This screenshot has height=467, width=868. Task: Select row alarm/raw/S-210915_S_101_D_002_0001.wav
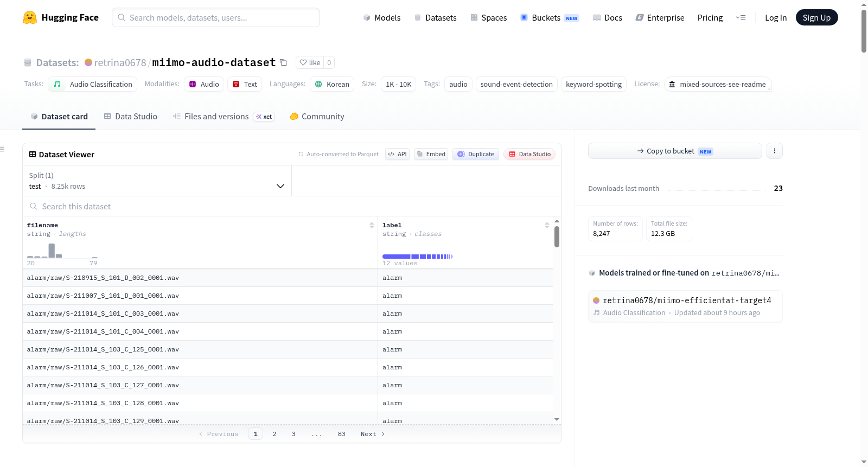pyautogui.click(x=288, y=278)
